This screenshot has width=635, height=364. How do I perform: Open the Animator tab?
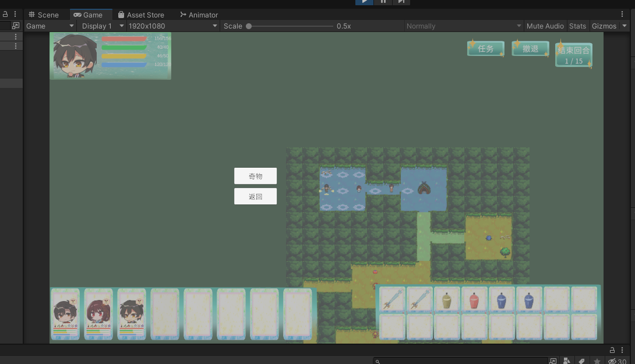199,15
